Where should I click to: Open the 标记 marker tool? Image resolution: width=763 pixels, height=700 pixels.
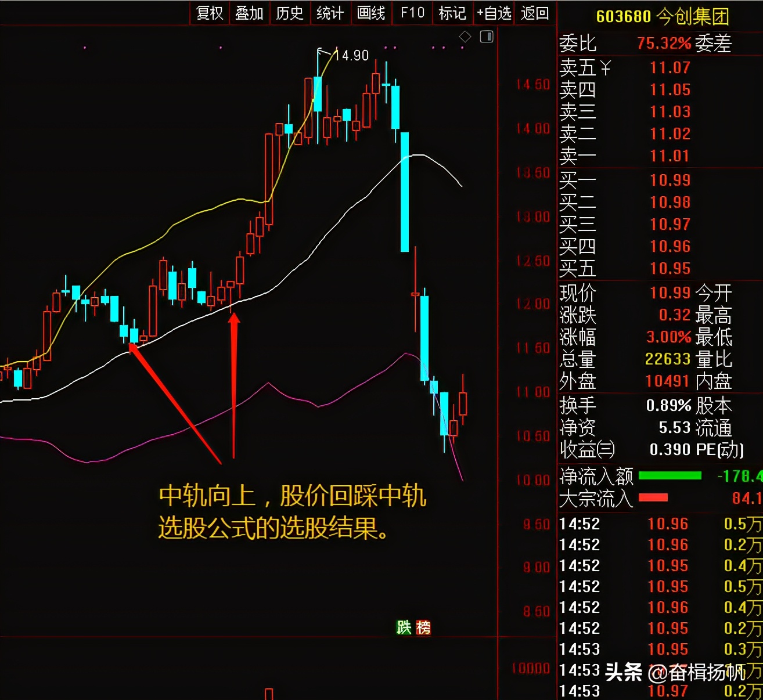click(x=452, y=12)
